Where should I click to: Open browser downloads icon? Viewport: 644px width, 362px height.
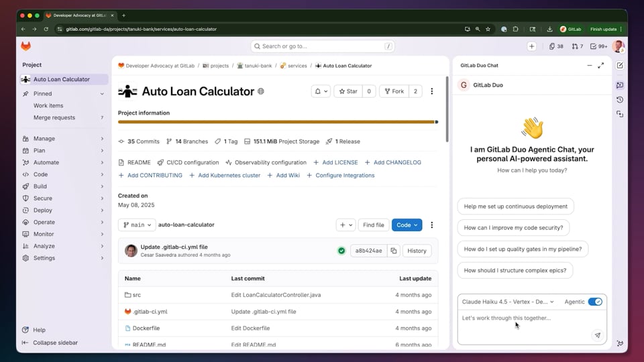pos(549,29)
